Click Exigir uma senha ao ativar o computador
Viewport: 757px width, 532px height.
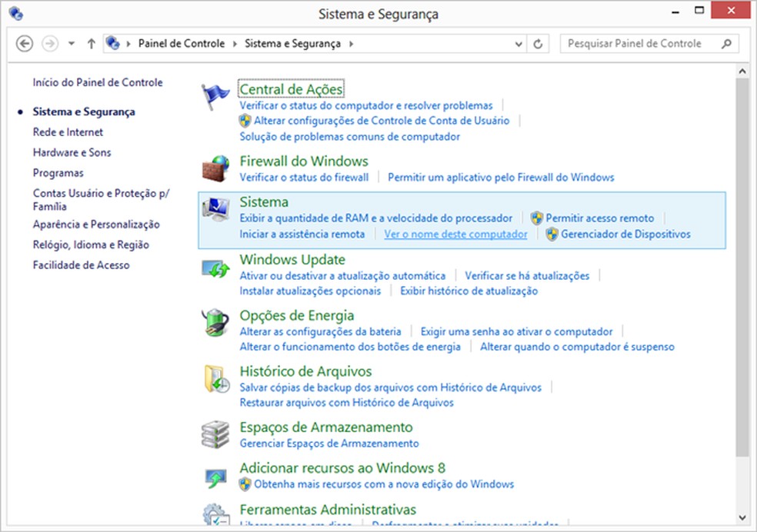click(516, 331)
